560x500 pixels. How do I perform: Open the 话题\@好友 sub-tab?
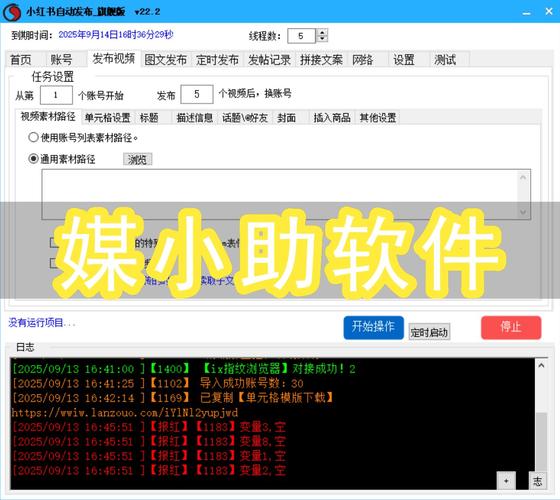pyautogui.click(x=245, y=118)
